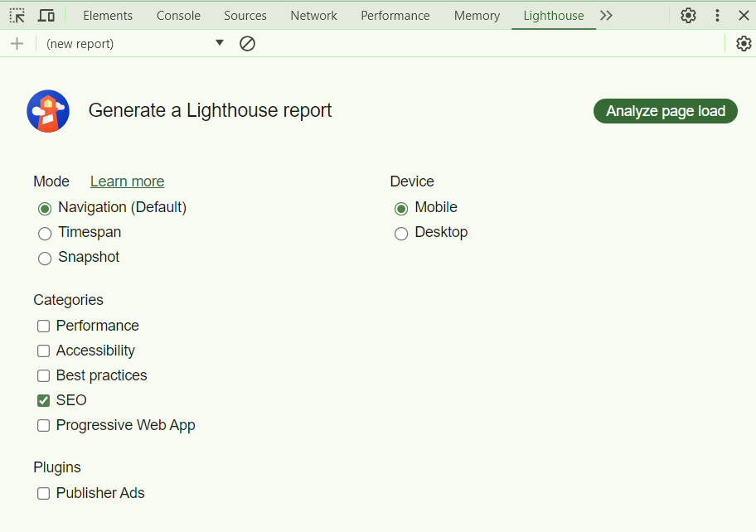The height and width of the screenshot is (532, 756).
Task: Click the clear all reports icon
Action: point(247,44)
